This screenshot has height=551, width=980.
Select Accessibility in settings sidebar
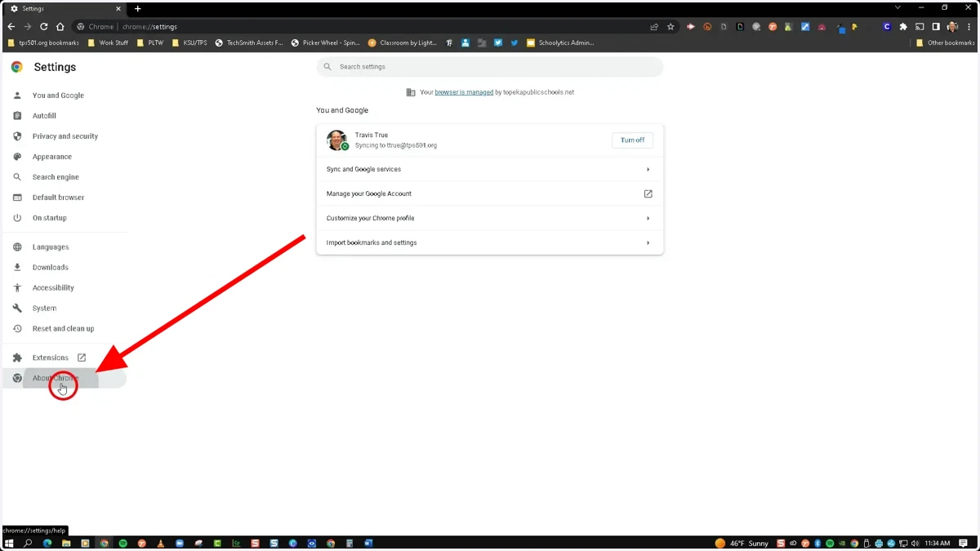(x=53, y=288)
